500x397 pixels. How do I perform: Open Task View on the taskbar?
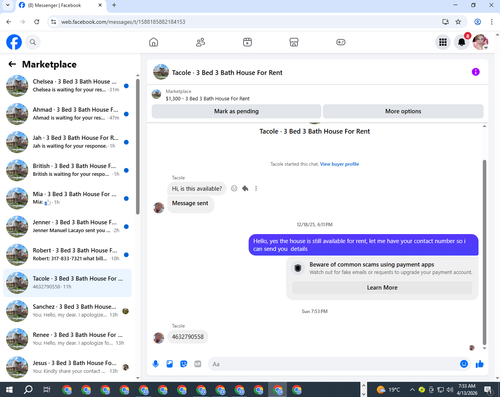(47, 389)
